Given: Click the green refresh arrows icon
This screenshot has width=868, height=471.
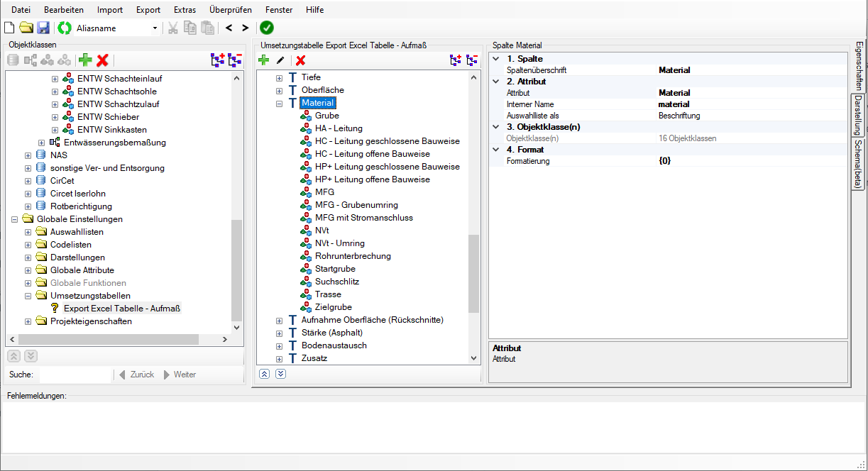Looking at the screenshot, I should point(65,28).
